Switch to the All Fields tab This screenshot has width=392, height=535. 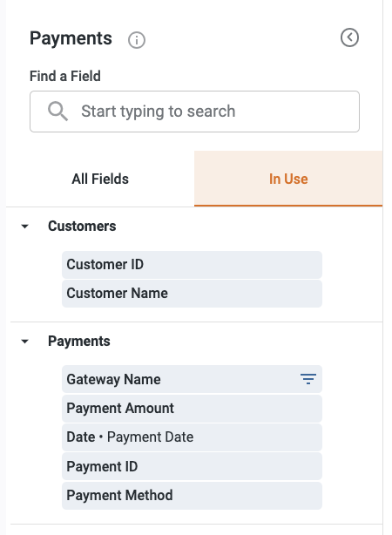tap(100, 179)
